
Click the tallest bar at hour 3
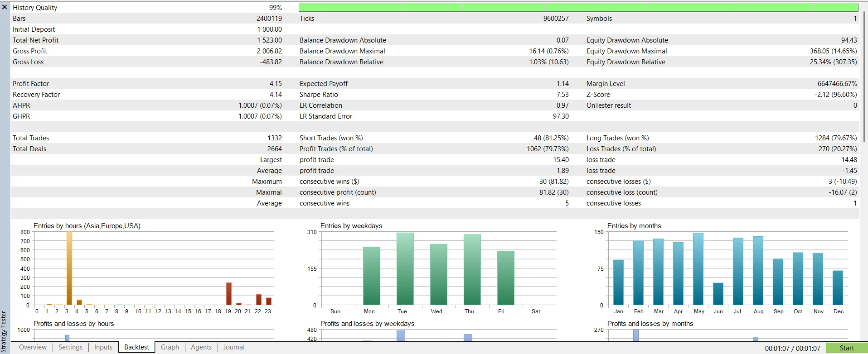(69, 268)
